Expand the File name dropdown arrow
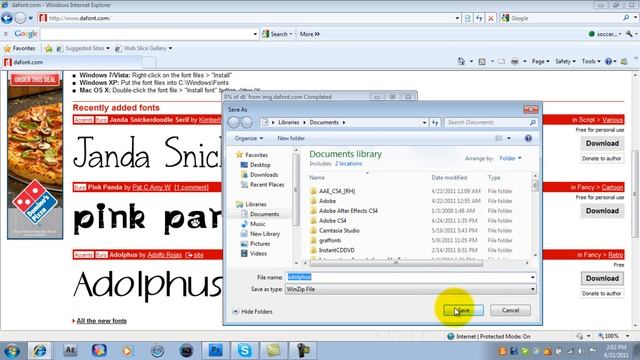This screenshot has width=640, height=360. coord(532,277)
